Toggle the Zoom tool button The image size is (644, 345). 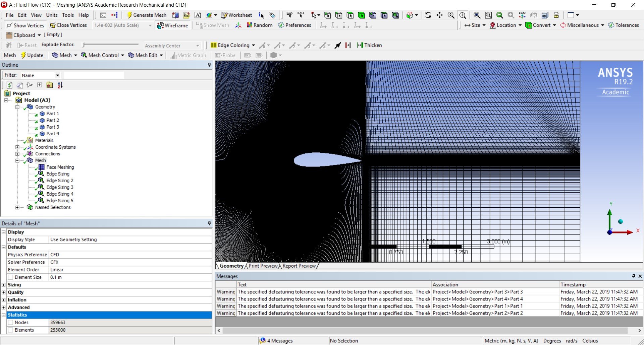click(451, 15)
